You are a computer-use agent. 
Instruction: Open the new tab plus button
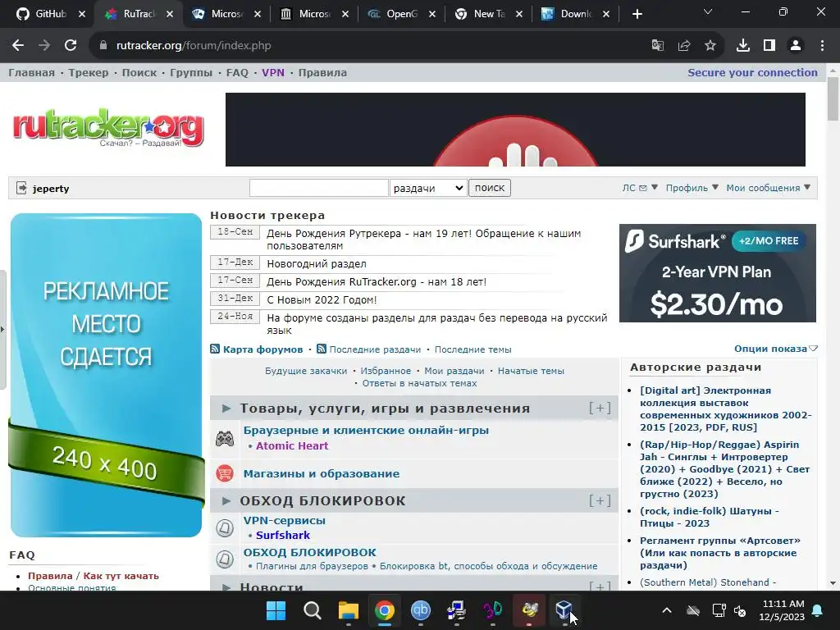(x=637, y=14)
